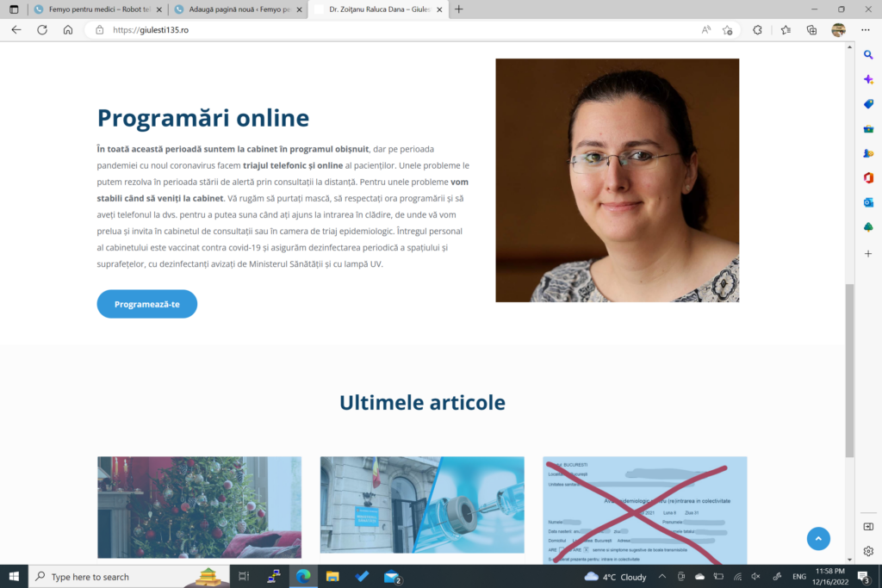Open sidebar settings gear
Image resolution: width=882 pixels, height=588 pixels.
(x=868, y=552)
